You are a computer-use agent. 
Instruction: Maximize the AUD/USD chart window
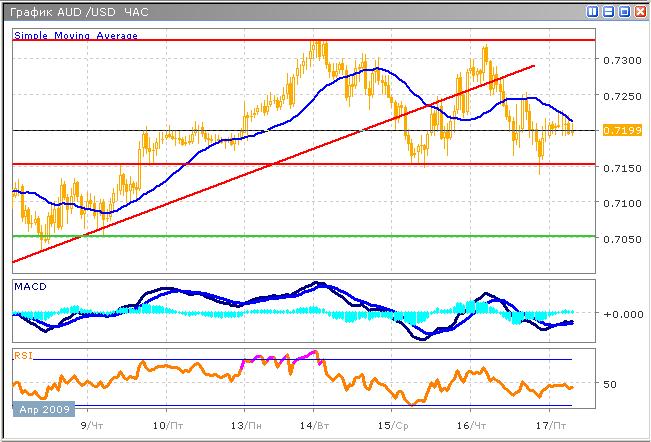[623, 12]
